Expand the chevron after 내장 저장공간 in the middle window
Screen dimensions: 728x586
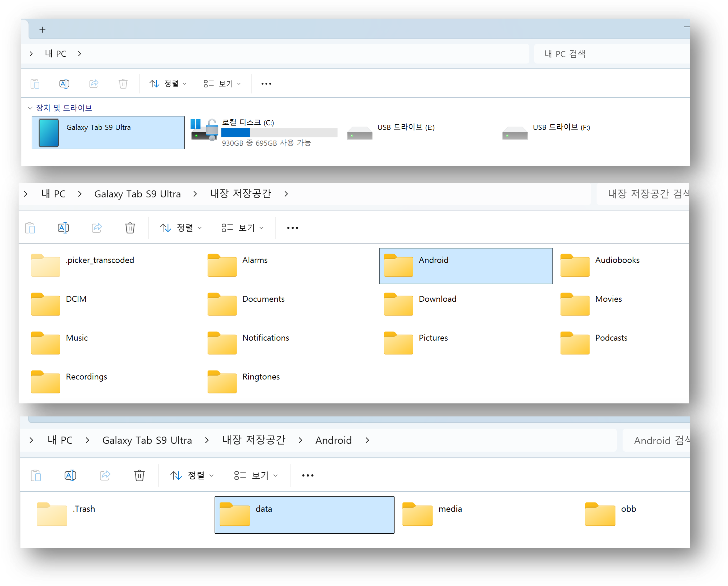point(286,194)
